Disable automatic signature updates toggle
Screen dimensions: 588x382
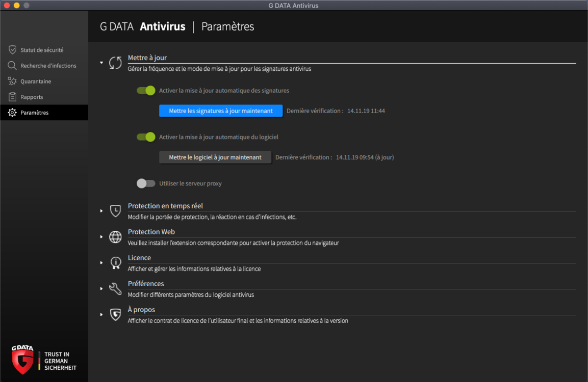coord(146,90)
